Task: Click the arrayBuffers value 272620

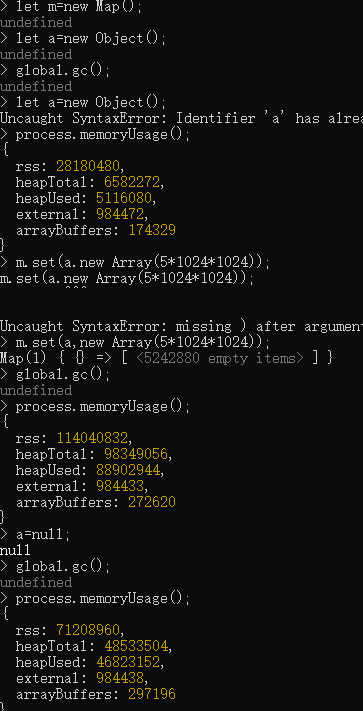Action: click(152, 502)
